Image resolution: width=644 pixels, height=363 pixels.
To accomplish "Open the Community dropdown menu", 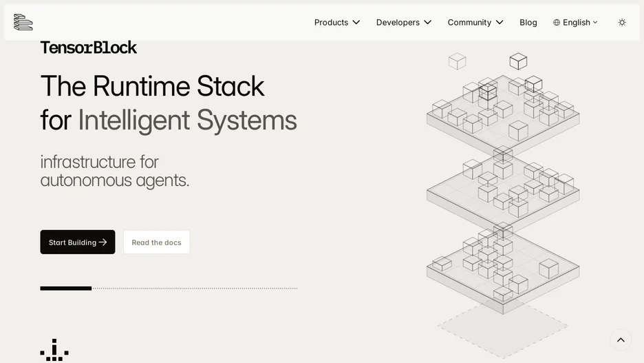I will tap(475, 22).
